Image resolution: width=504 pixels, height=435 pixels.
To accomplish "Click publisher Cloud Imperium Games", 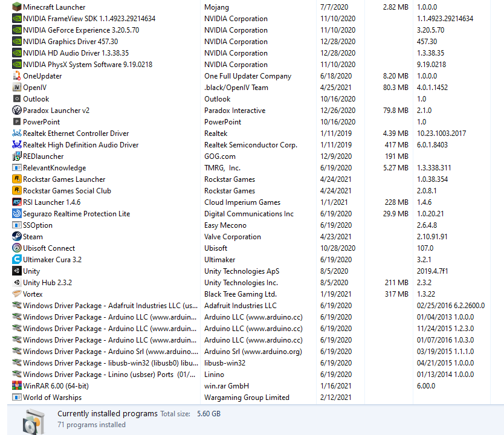I will (x=242, y=202).
